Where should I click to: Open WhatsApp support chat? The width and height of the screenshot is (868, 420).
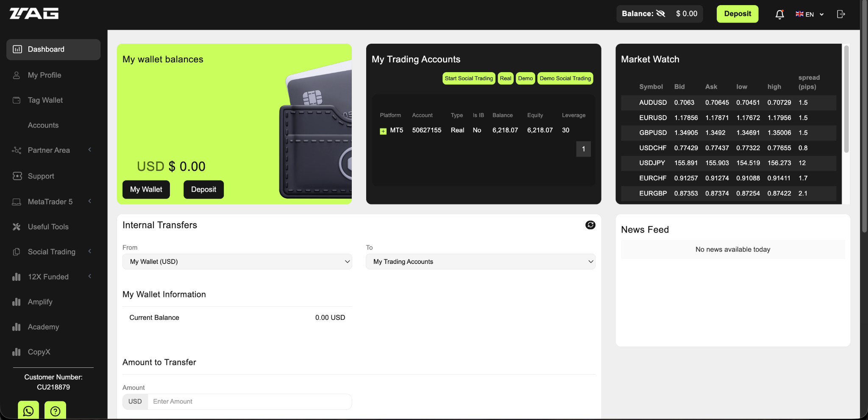coord(28,410)
